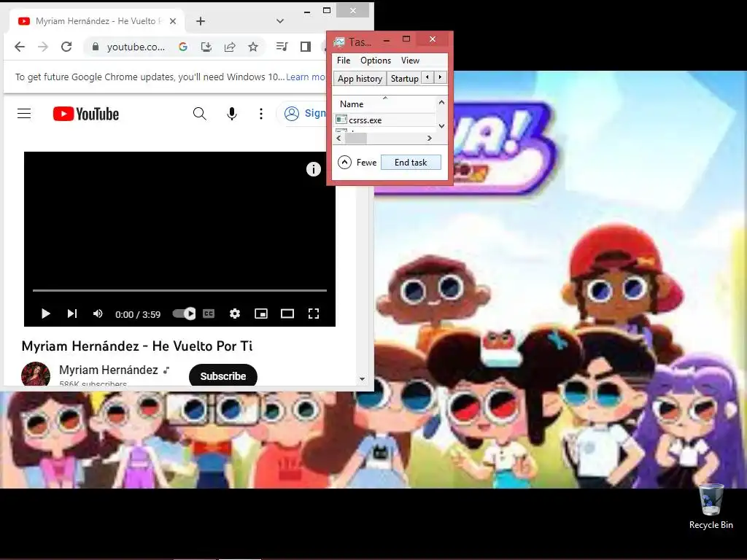Open Myriam Hernández channel name link
Viewport: 747px width, 560px height.
[x=109, y=370]
